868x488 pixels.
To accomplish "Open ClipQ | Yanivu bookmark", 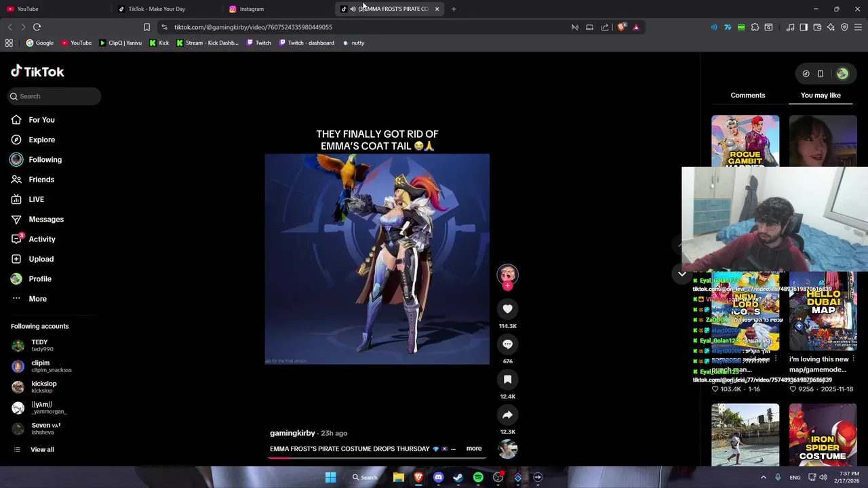I will (x=121, y=43).
